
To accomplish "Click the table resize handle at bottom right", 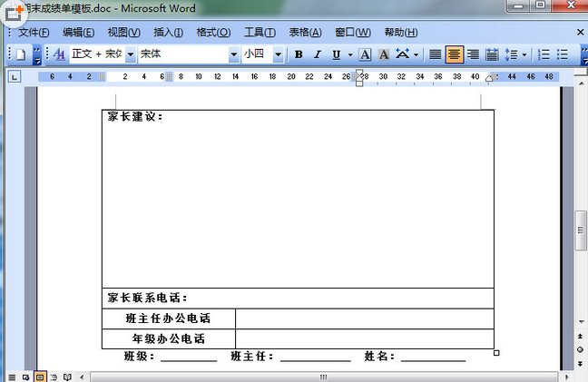I will 496,353.
